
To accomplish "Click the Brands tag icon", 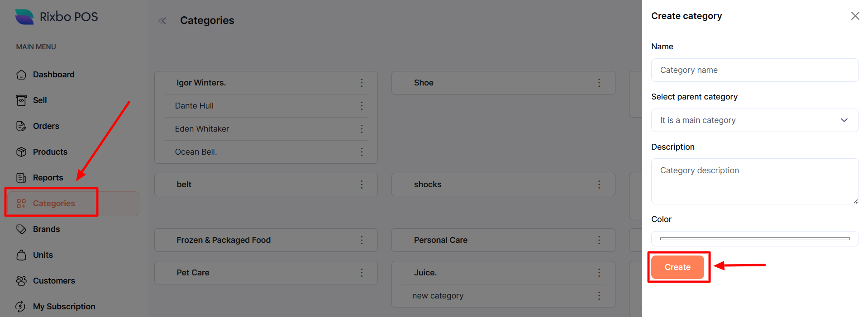I will 21,229.
